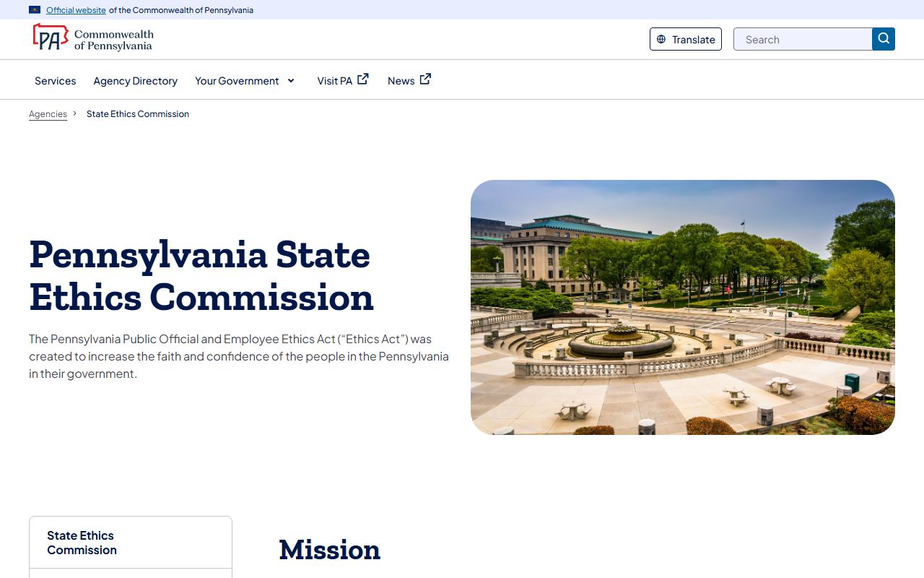The height and width of the screenshot is (578, 924).
Task: Click the Commonwealth of Pennsylvania PA logo
Action: [x=92, y=38]
